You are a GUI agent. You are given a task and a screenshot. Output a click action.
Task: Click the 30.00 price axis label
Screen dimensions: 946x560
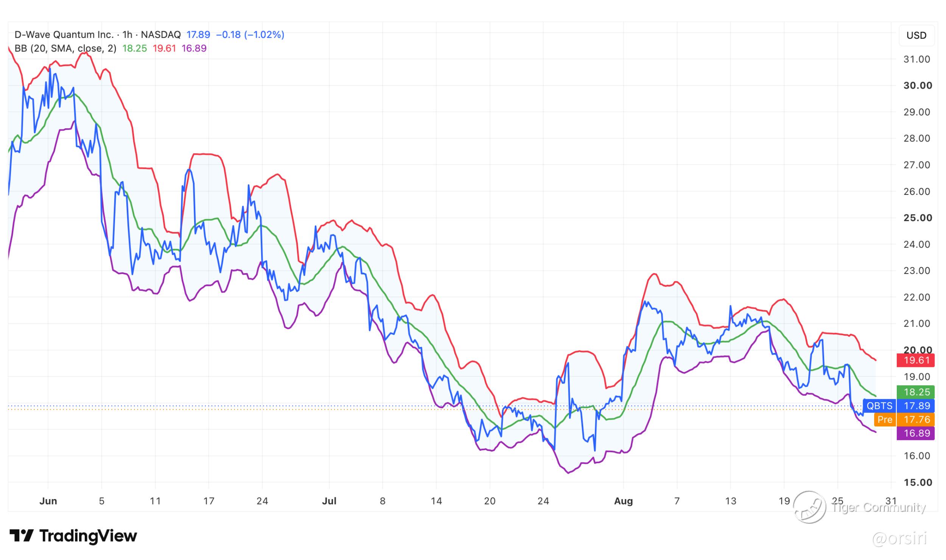pyautogui.click(x=918, y=86)
